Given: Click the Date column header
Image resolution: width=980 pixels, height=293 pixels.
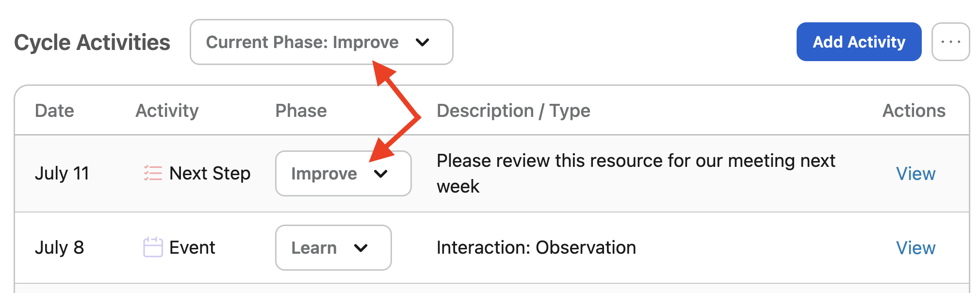Looking at the screenshot, I should [54, 111].
